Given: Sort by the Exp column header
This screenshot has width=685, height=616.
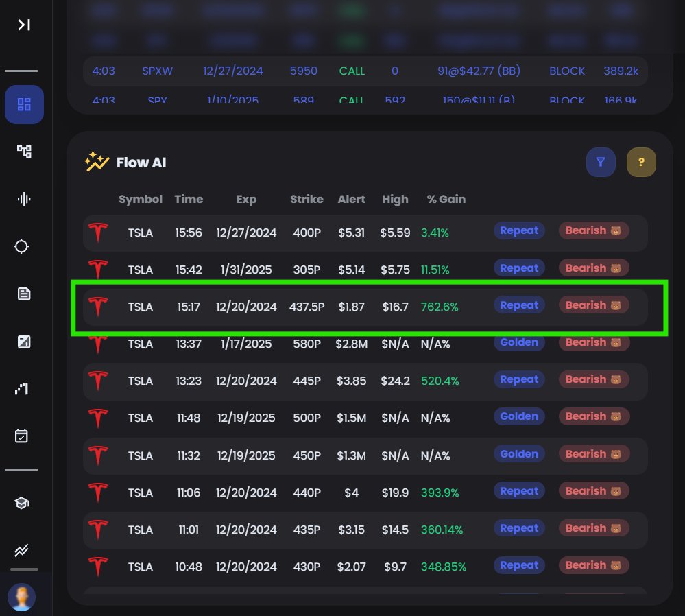Looking at the screenshot, I should click(x=246, y=200).
